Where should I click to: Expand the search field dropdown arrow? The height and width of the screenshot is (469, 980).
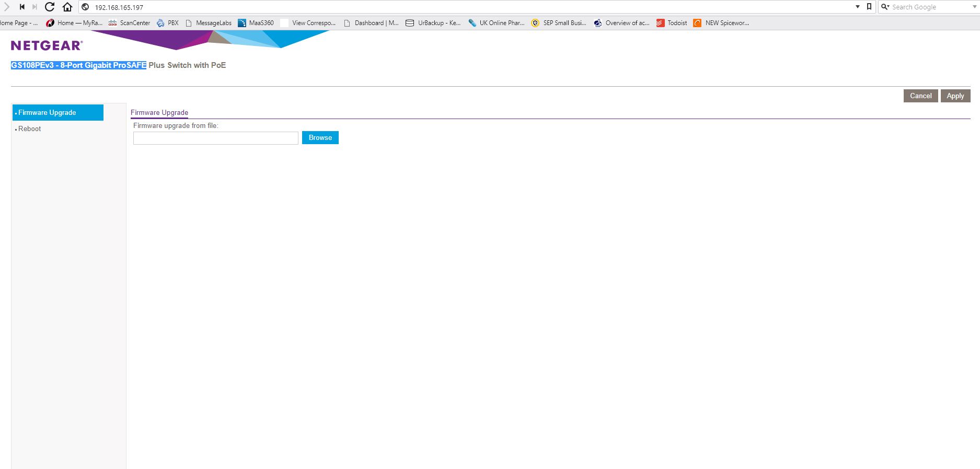click(x=975, y=7)
